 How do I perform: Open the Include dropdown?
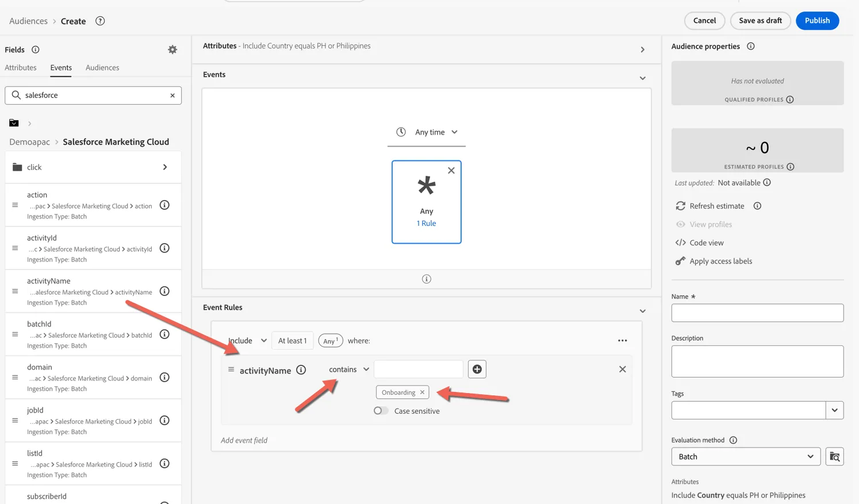point(247,341)
